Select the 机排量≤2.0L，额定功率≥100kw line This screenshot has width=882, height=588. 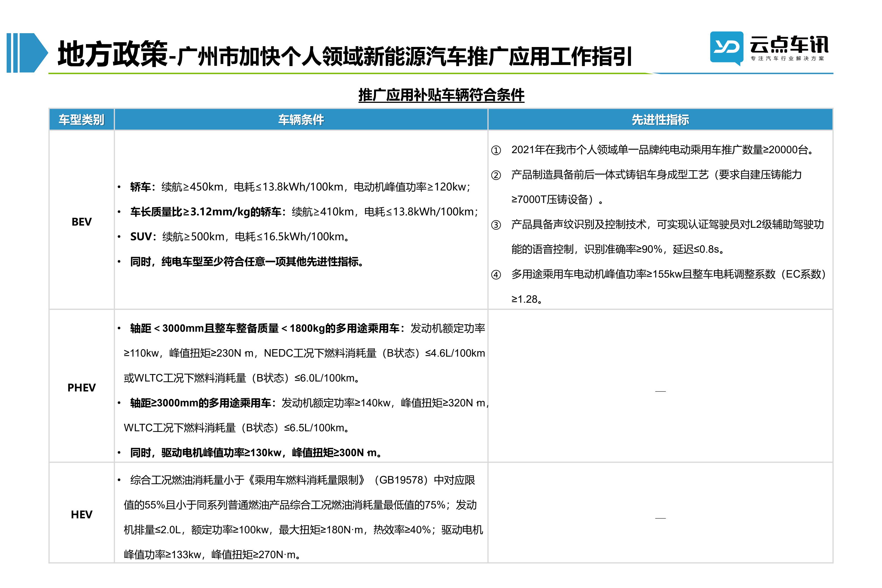click(x=303, y=530)
